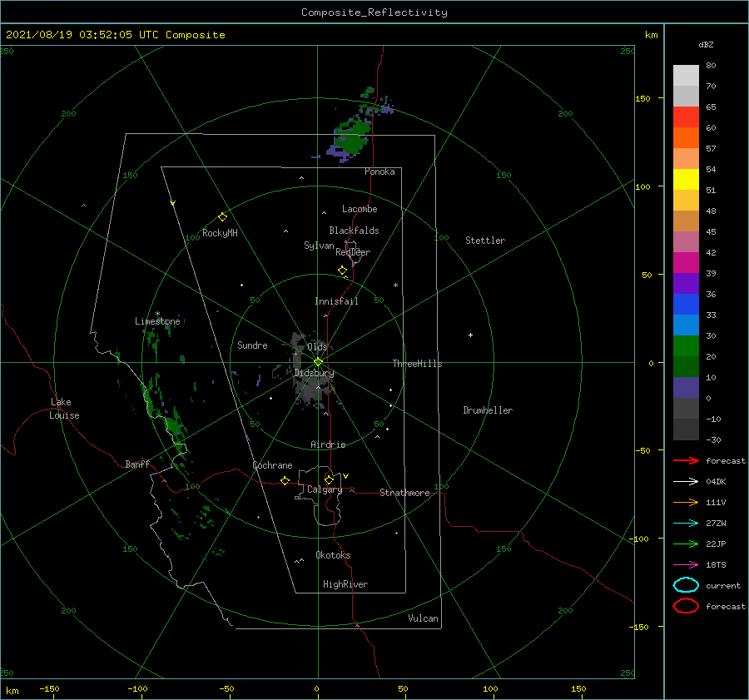This screenshot has width=749, height=700.
Task: Click the 27ZW legend text
Action: (x=716, y=524)
